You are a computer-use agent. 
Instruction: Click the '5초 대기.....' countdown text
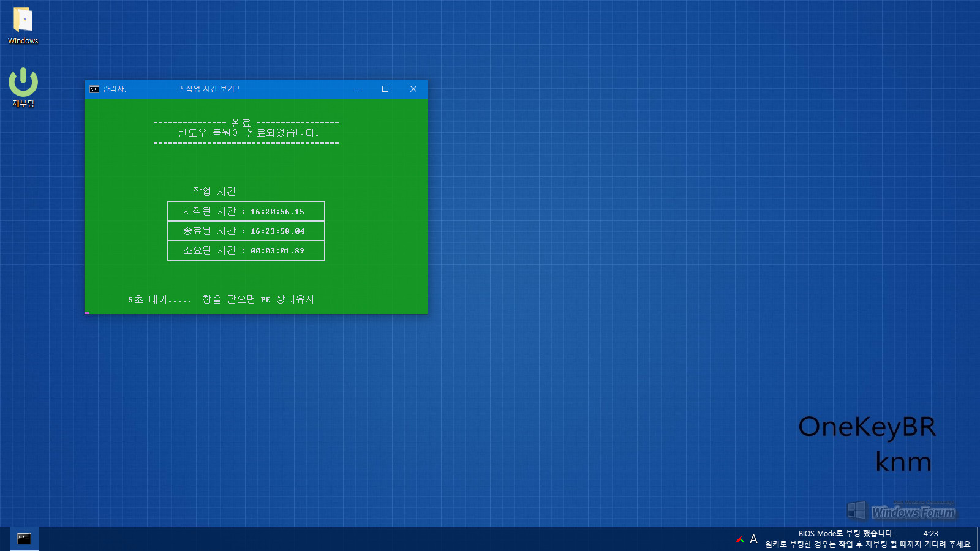[x=159, y=299]
